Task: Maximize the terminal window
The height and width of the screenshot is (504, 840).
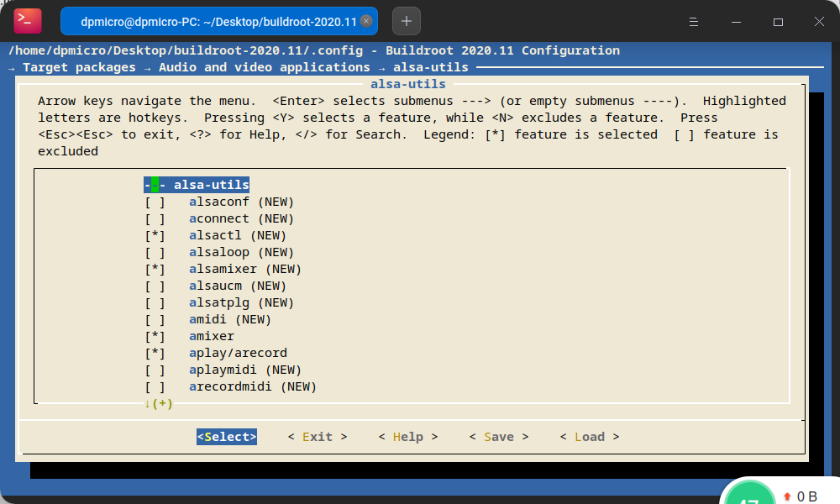Action: pos(778,22)
